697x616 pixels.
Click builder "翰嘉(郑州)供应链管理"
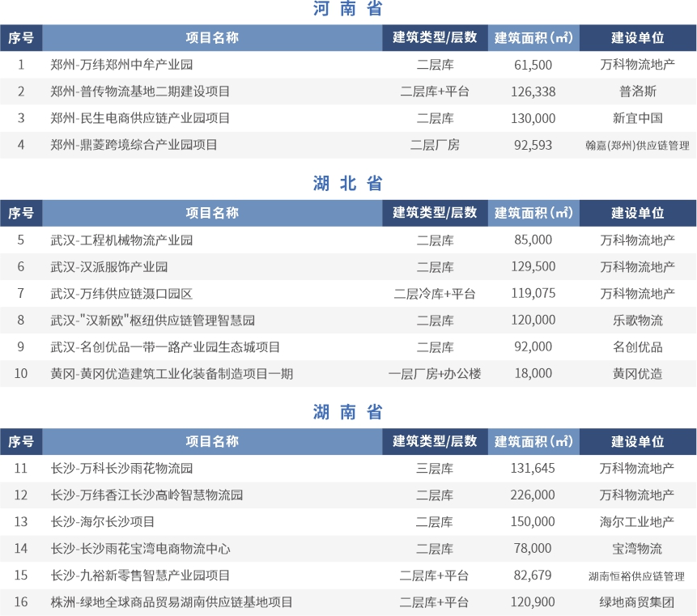pos(637,146)
